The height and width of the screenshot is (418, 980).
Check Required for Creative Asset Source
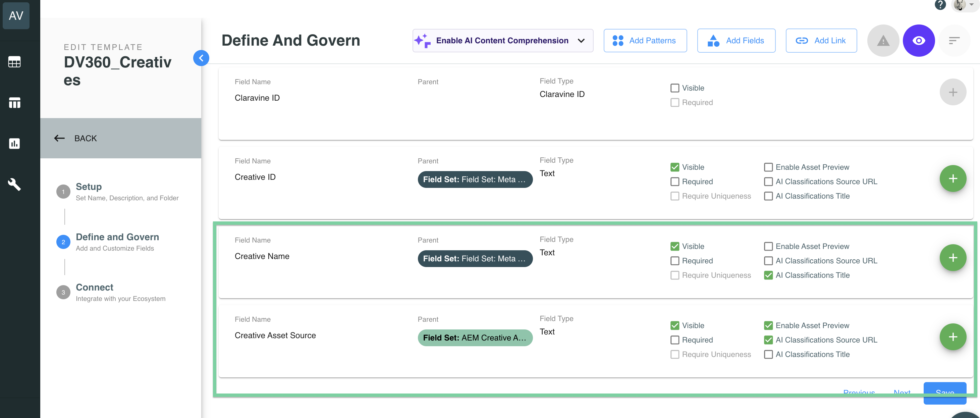click(x=674, y=340)
